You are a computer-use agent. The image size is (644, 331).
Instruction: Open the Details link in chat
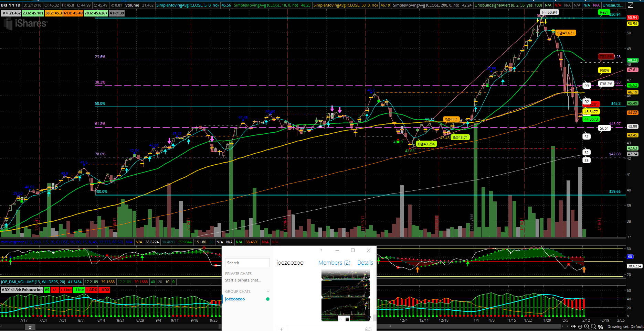[365, 263]
